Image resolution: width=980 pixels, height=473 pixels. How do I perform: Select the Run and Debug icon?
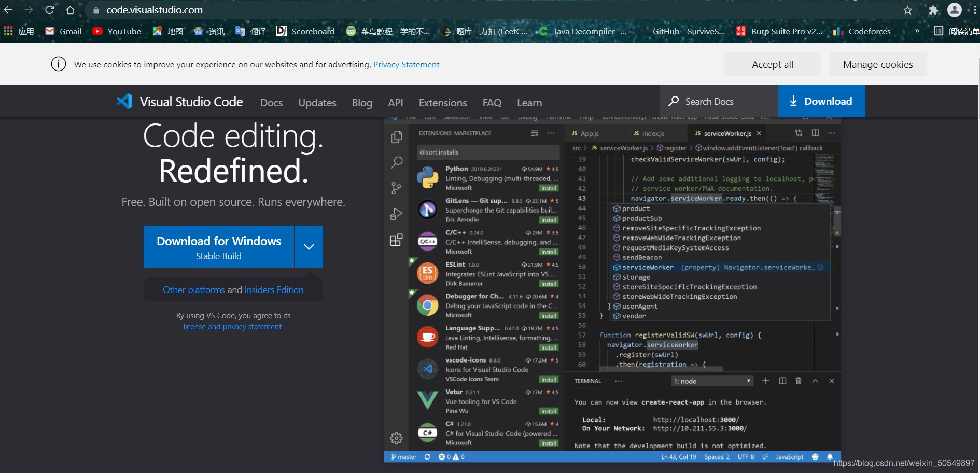click(397, 214)
